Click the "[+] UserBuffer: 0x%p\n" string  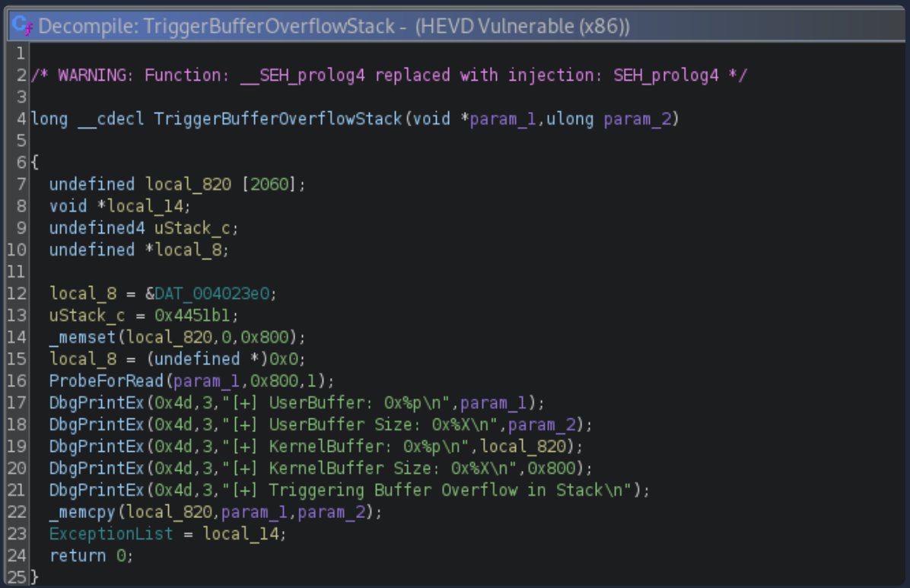tap(336, 403)
